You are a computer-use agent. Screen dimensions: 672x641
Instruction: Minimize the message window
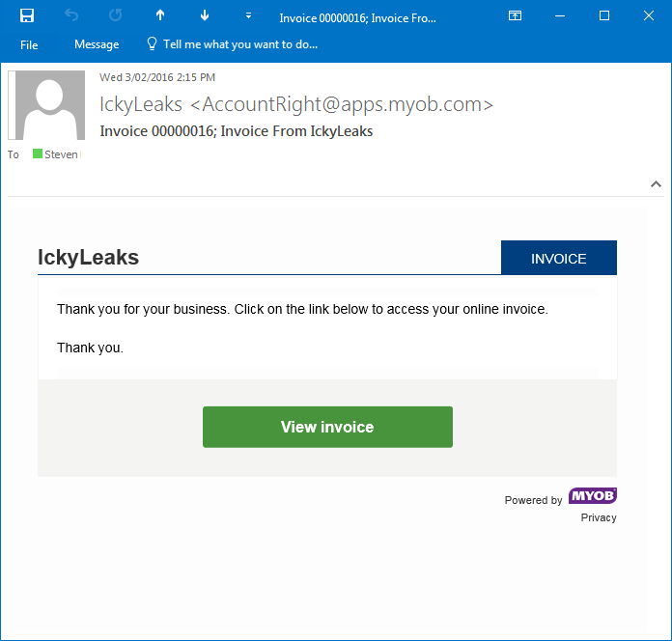pos(560,15)
